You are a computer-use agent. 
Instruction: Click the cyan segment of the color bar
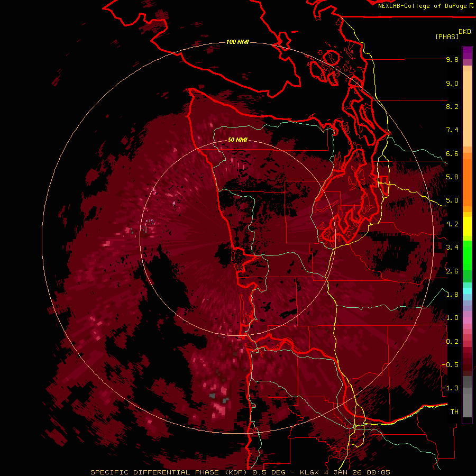pyautogui.click(x=467, y=290)
